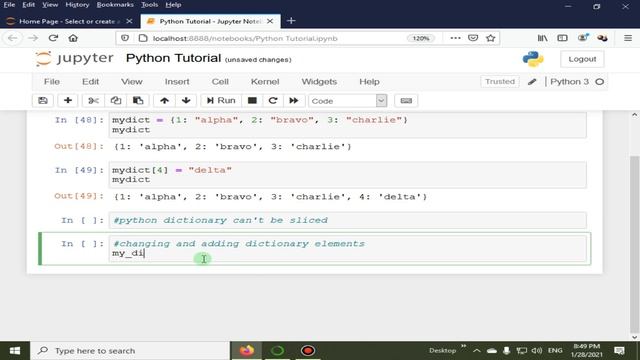The image size is (640, 360).
Task: Click the Firefox taskbar icon
Action: 247,351
